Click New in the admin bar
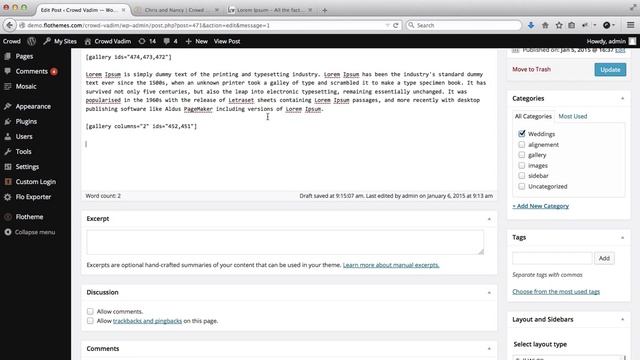 coord(196,41)
